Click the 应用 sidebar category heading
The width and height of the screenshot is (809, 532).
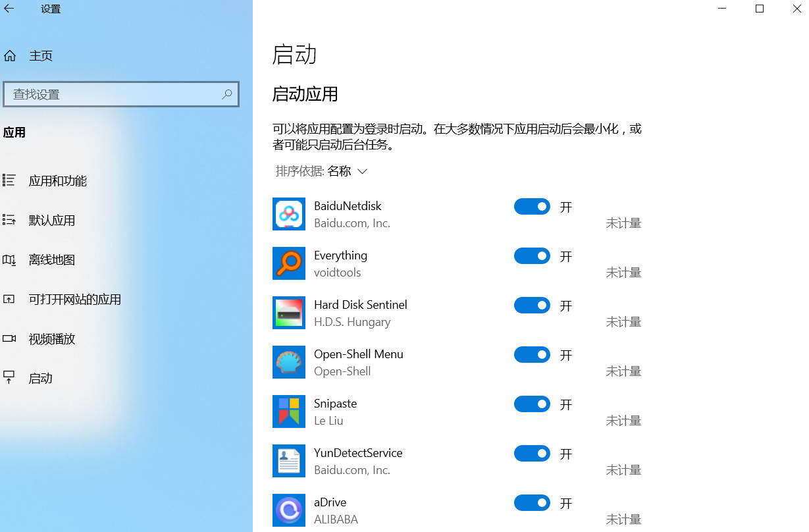14,132
